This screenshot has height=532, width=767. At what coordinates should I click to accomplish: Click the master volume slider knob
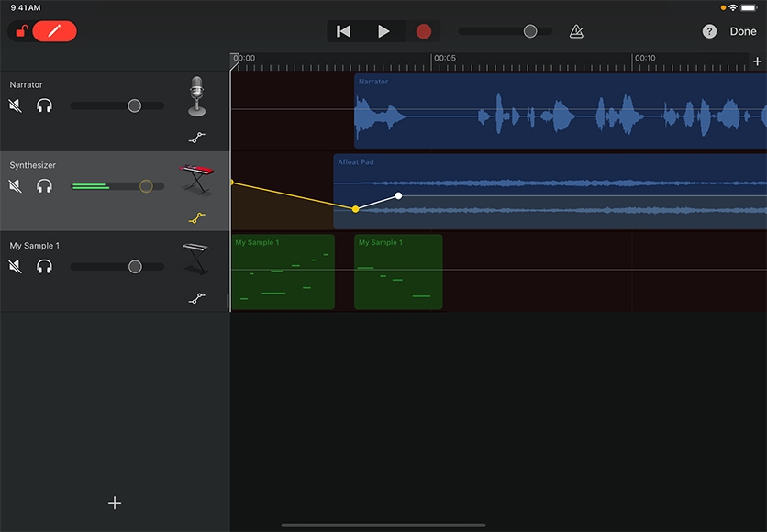pos(530,31)
